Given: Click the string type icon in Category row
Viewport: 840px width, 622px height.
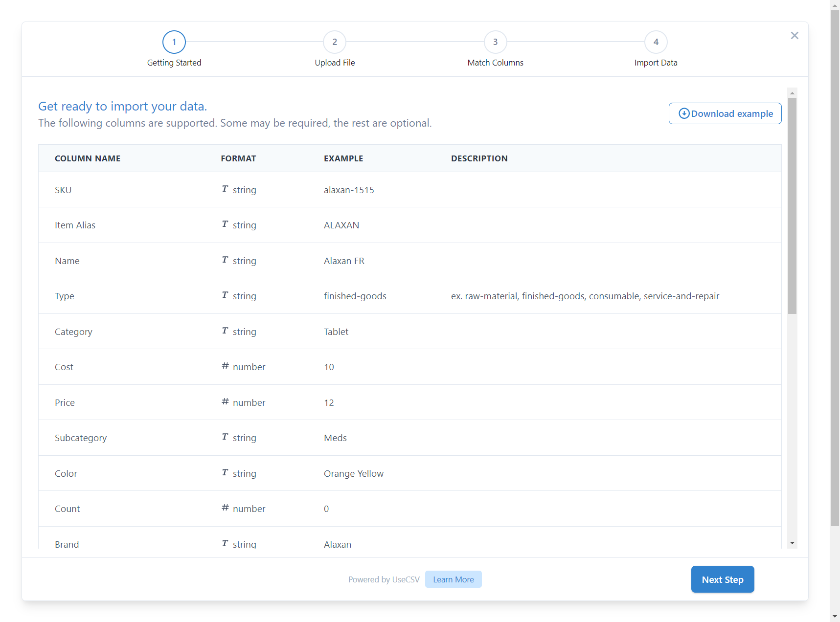Looking at the screenshot, I should coord(225,331).
